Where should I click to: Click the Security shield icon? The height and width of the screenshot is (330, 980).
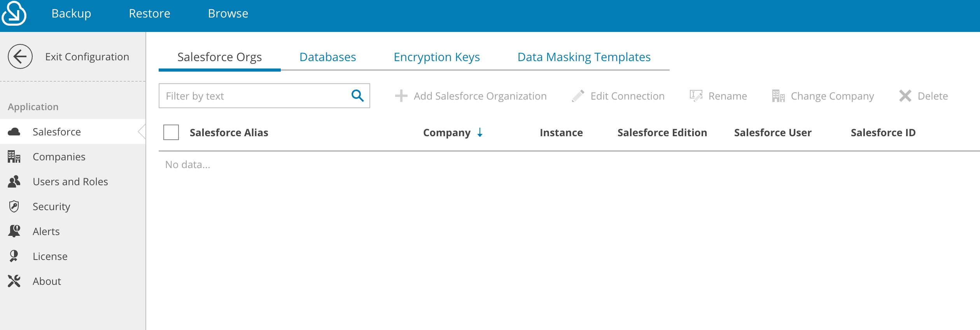pos(14,206)
